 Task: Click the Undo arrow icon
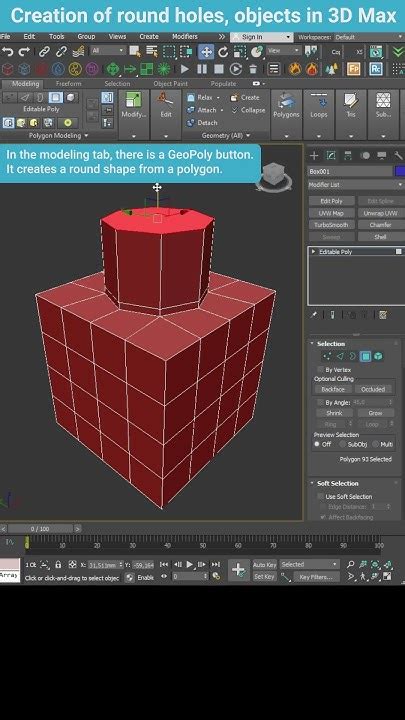click(x=8, y=52)
